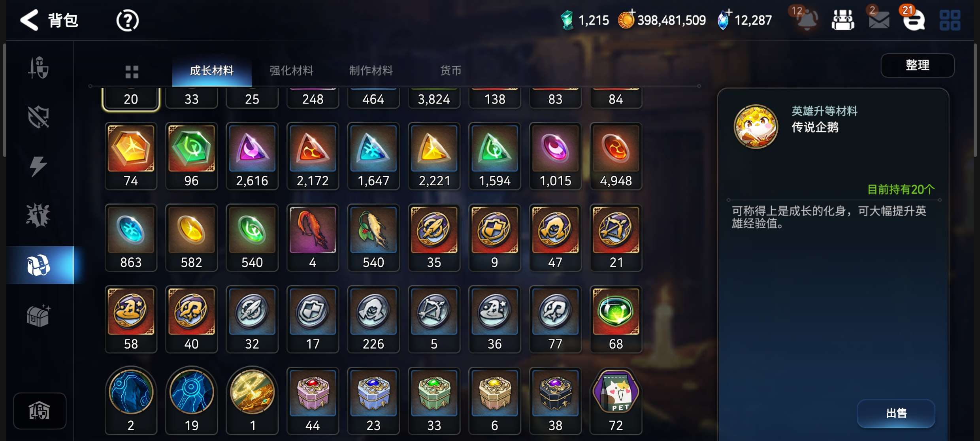Viewport: 980px width, 441px height.
Task: Select the green orb item with count 68
Action: [616, 319]
